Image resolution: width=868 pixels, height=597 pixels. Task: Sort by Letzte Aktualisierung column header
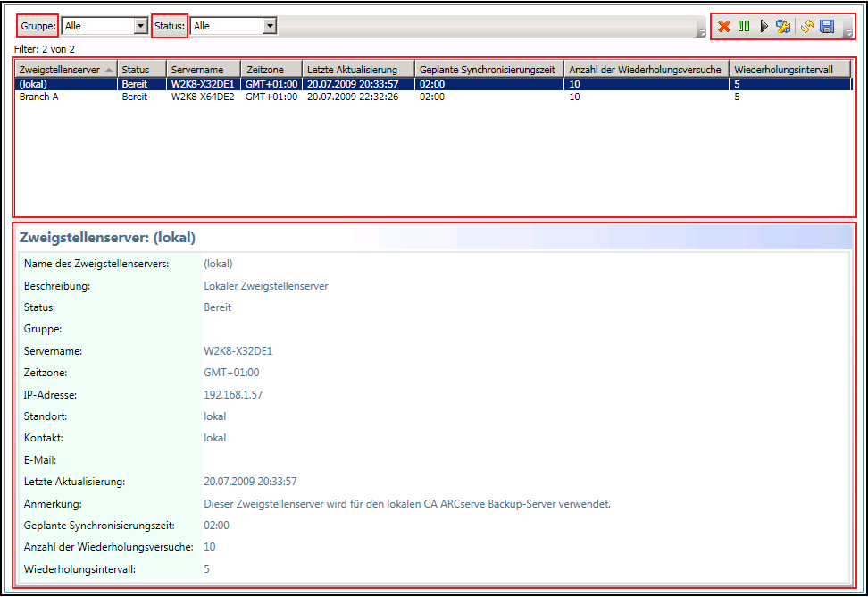pyautogui.click(x=359, y=69)
